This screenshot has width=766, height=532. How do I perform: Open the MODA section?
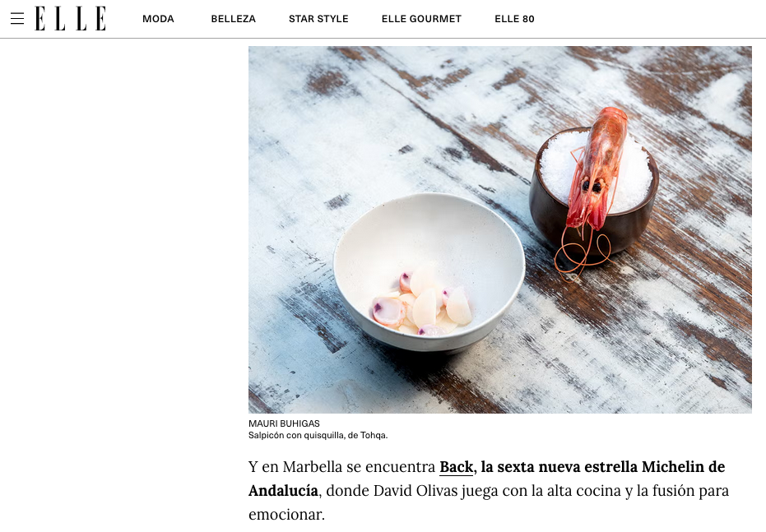[x=158, y=19]
